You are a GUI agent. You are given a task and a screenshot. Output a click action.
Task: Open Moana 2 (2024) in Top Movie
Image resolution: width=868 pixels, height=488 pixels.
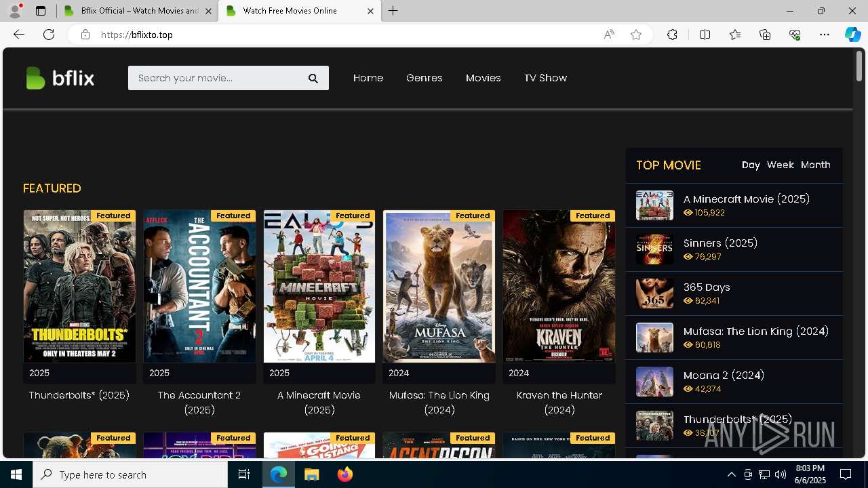coord(724,375)
